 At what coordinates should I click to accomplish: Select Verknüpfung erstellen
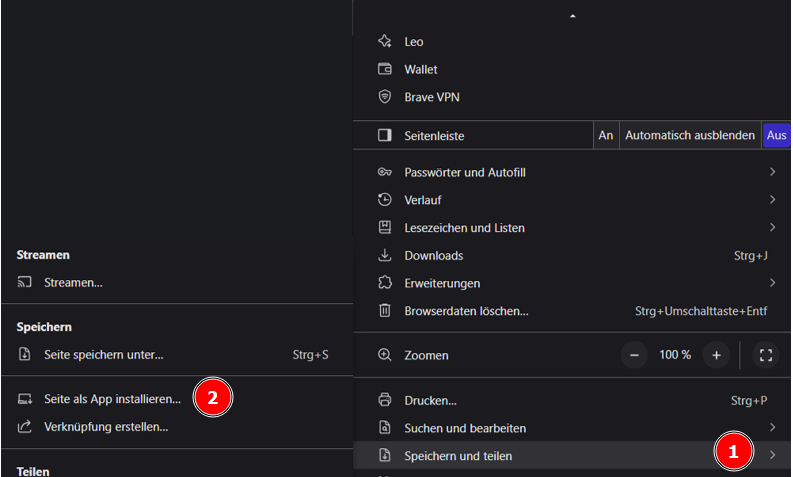(x=106, y=427)
